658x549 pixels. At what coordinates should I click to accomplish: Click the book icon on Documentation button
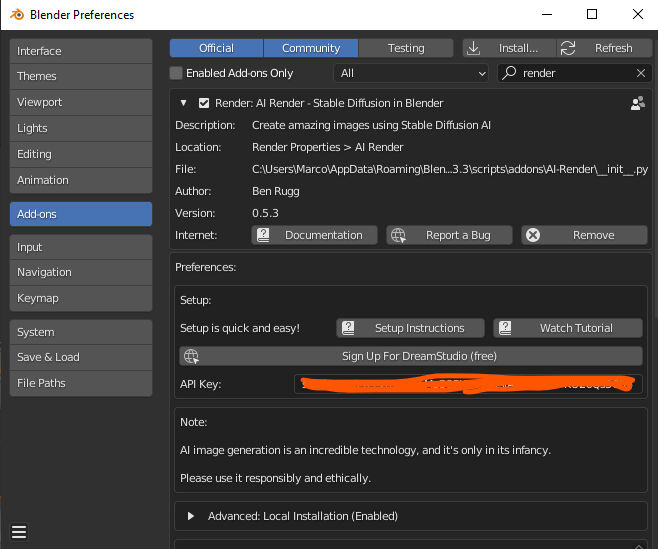pyautogui.click(x=263, y=235)
